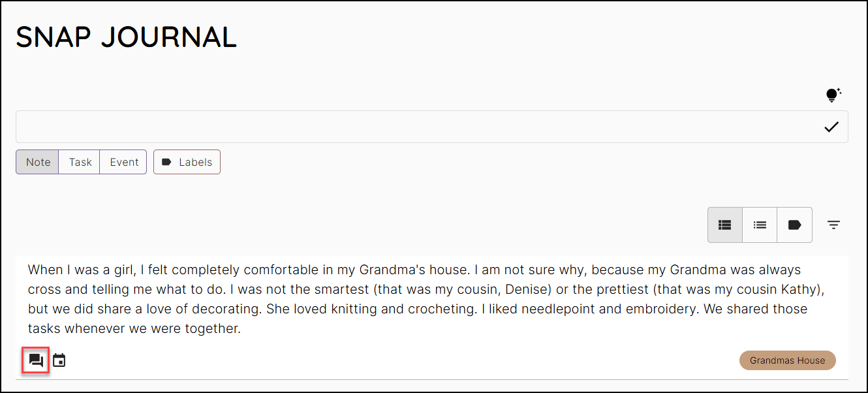Switch to the detailed list view

[x=725, y=225]
